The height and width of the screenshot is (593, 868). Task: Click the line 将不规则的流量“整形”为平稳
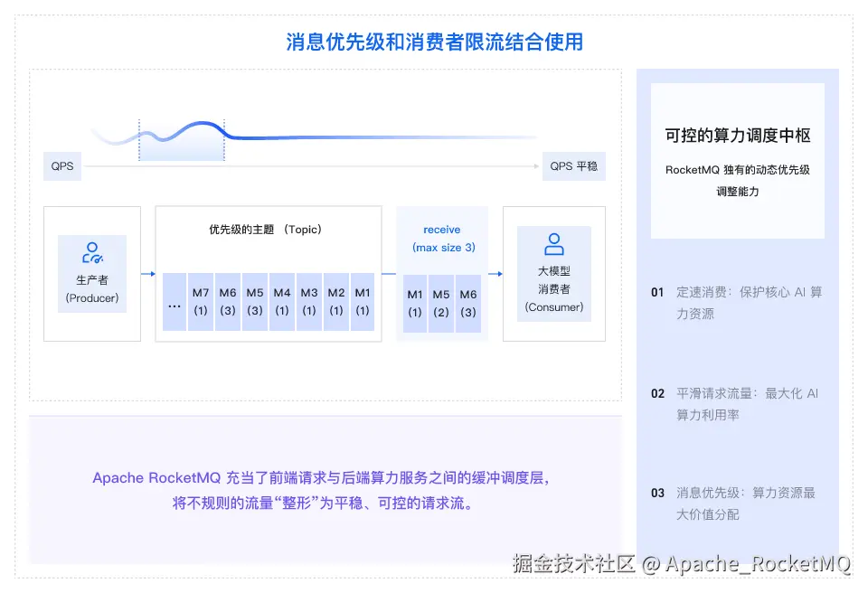[x=323, y=504]
